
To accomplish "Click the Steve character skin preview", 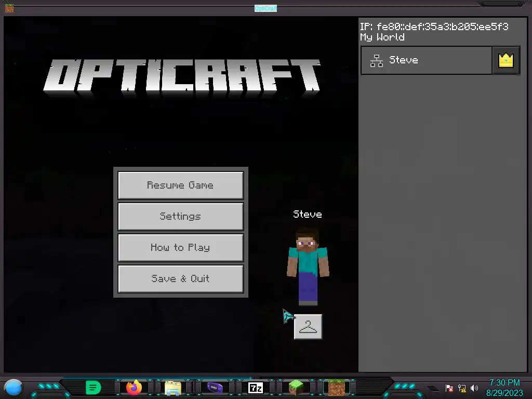I will click(308, 267).
